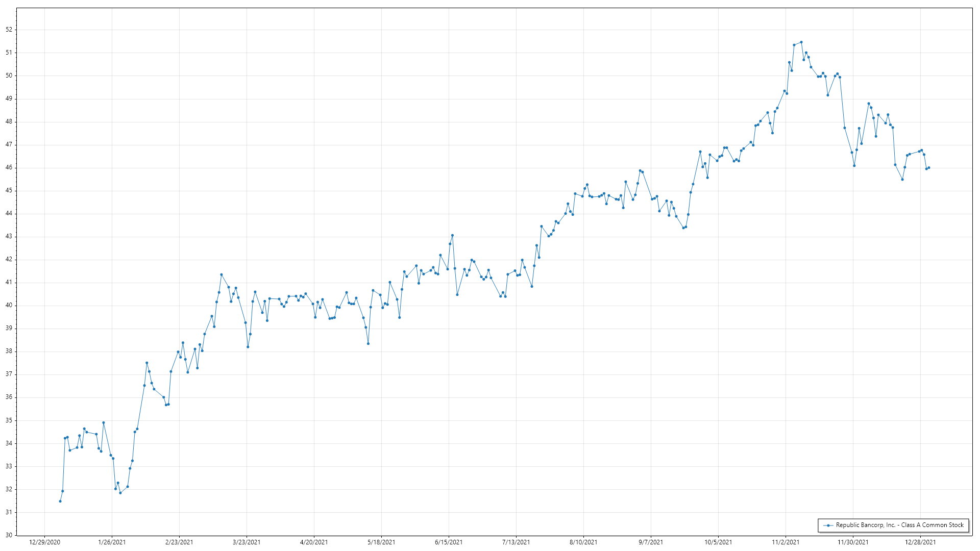Image resolution: width=980 pixels, height=551 pixels.
Task: Click the 40 label on the y-axis
Action: tap(9, 306)
